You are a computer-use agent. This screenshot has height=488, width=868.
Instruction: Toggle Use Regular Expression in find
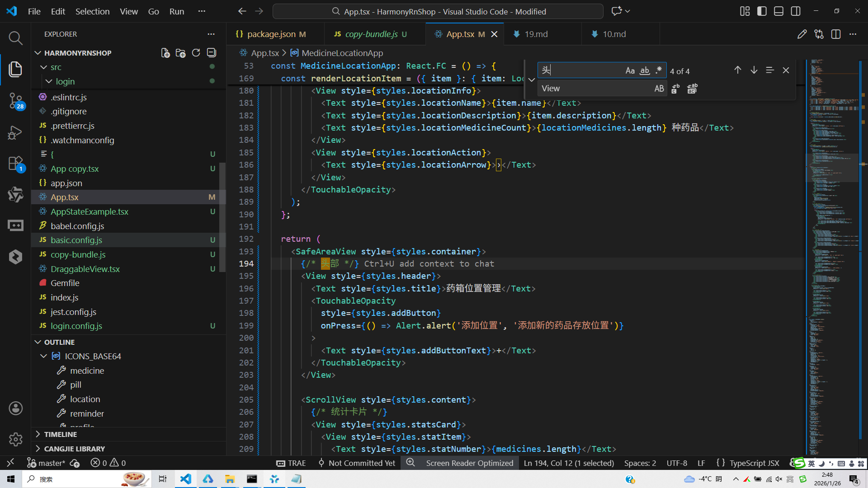coord(659,70)
